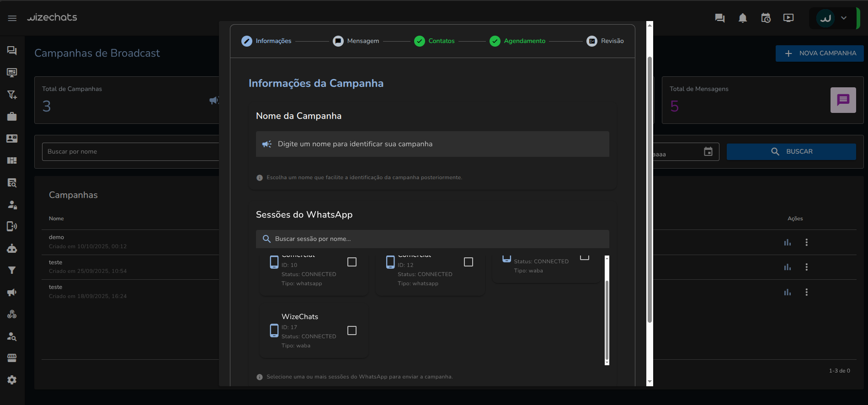
Task: Click the WizeChats session card title
Action: (300, 317)
